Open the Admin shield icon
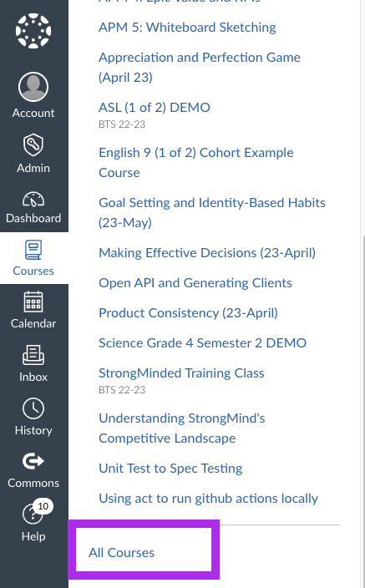 point(33,144)
